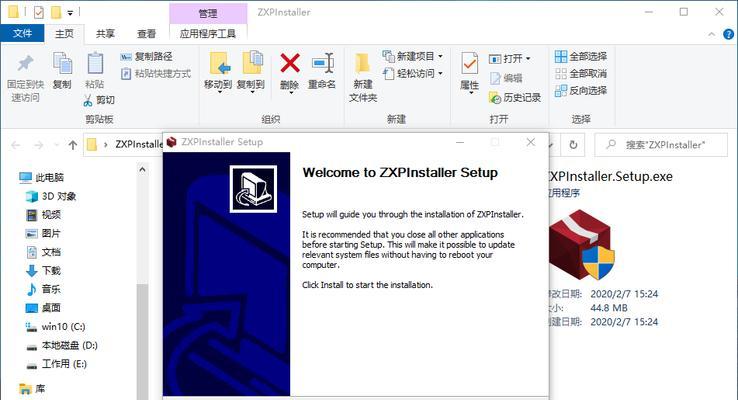The height and width of the screenshot is (400, 738).
Task: Click the ZXPInstaller.Setup.exe file name
Action: pyautogui.click(x=610, y=176)
